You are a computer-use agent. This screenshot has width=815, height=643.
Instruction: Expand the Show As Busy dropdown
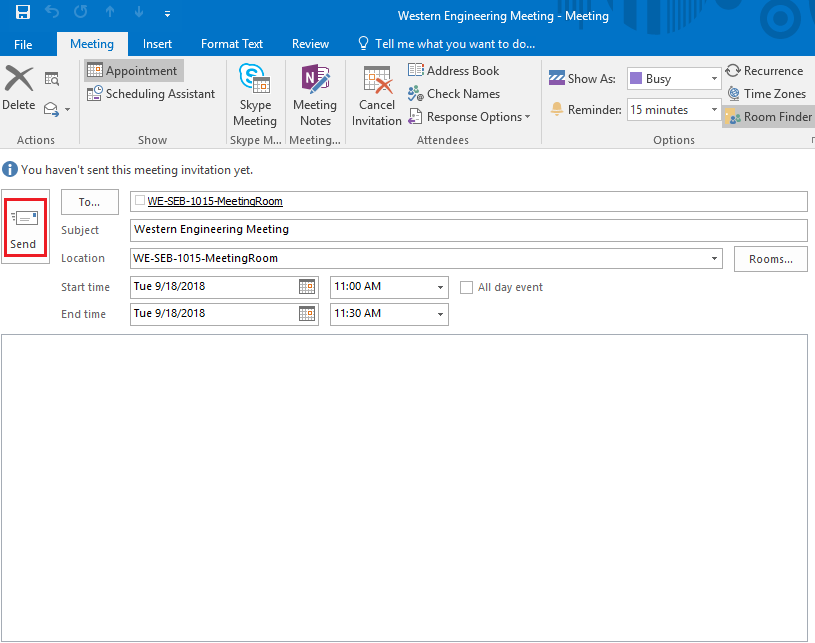[x=713, y=79]
